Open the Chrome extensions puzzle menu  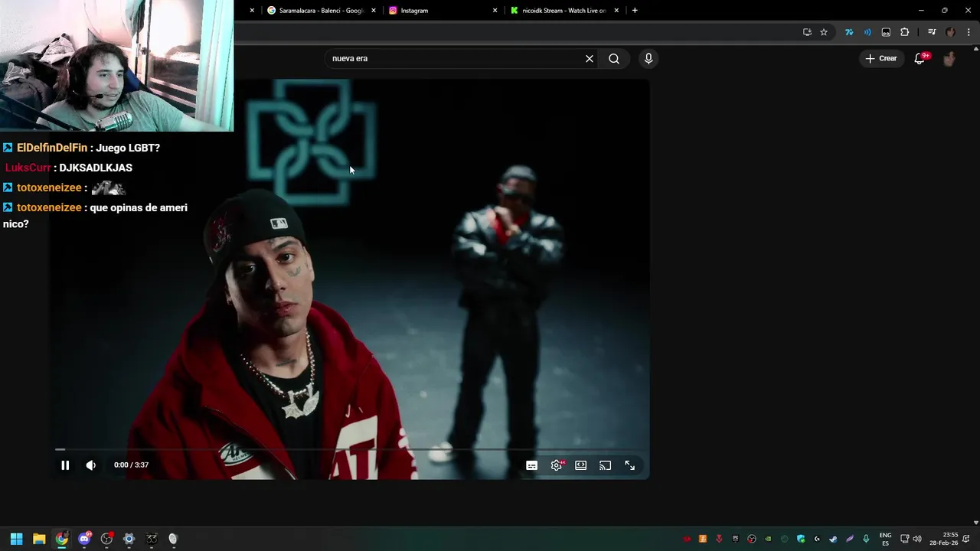pyautogui.click(x=905, y=32)
